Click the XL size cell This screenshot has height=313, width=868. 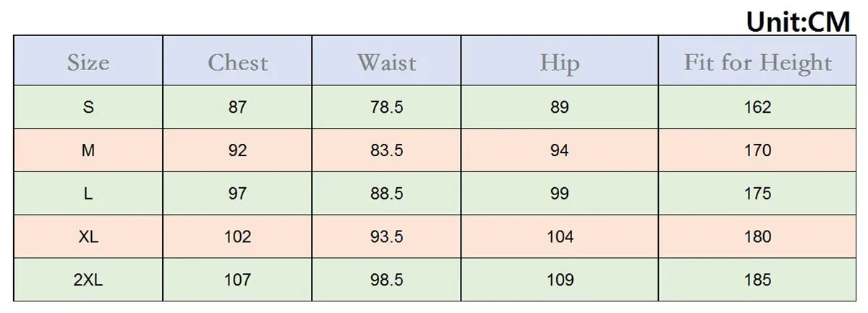point(88,236)
